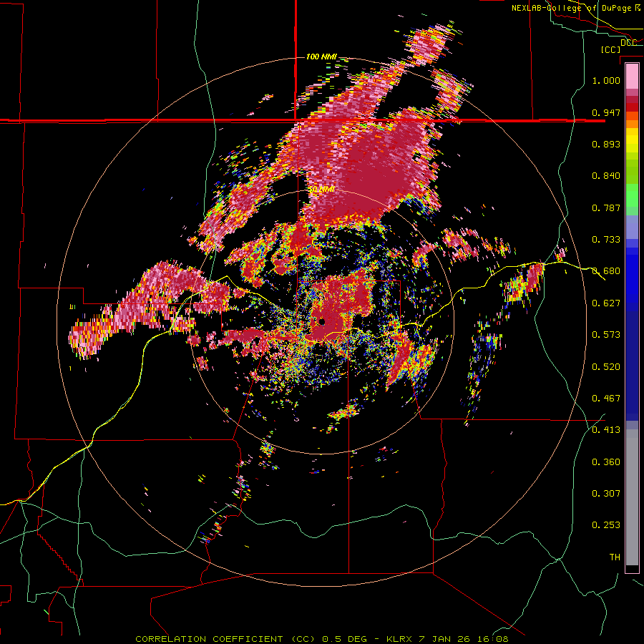Select the 0.413 scale value

coord(606,429)
